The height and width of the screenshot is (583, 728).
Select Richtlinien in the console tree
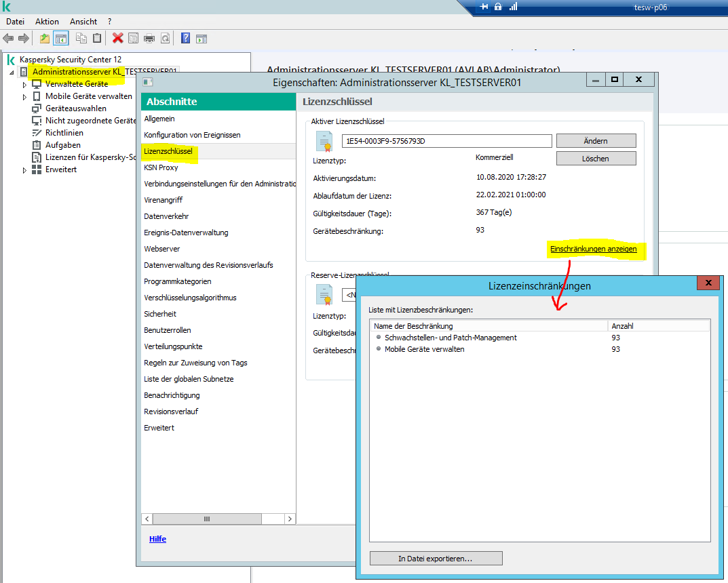click(x=64, y=133)
